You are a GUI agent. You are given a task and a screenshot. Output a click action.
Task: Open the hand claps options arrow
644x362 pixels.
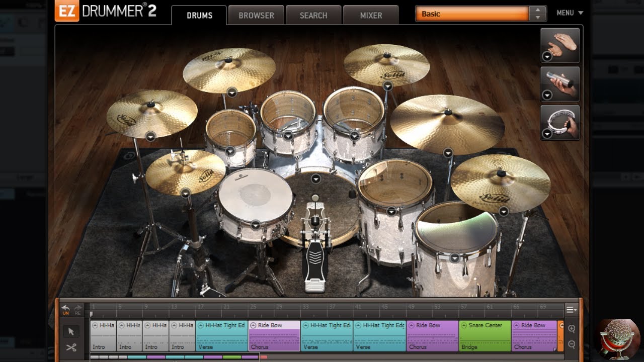coord(547,56)
